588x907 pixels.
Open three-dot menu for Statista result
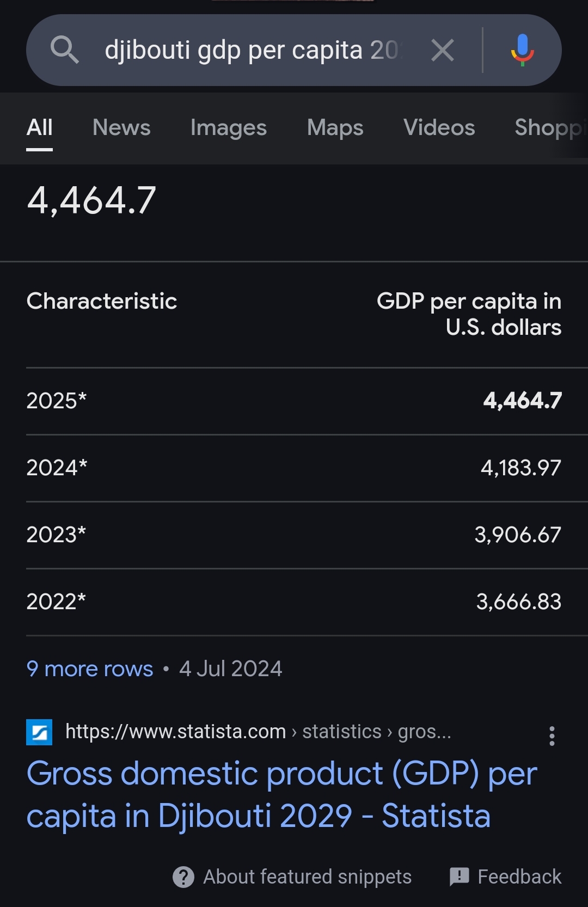pos(552,736)
